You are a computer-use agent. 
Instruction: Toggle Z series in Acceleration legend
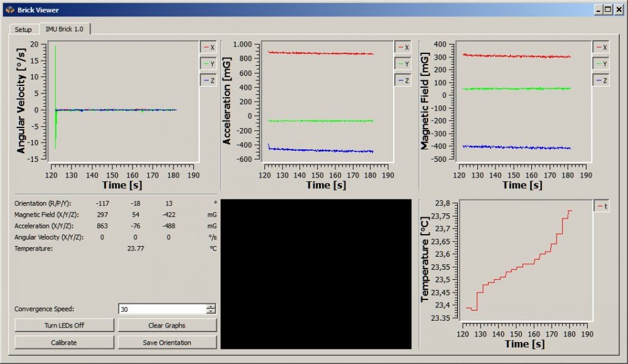coord(403,80)
